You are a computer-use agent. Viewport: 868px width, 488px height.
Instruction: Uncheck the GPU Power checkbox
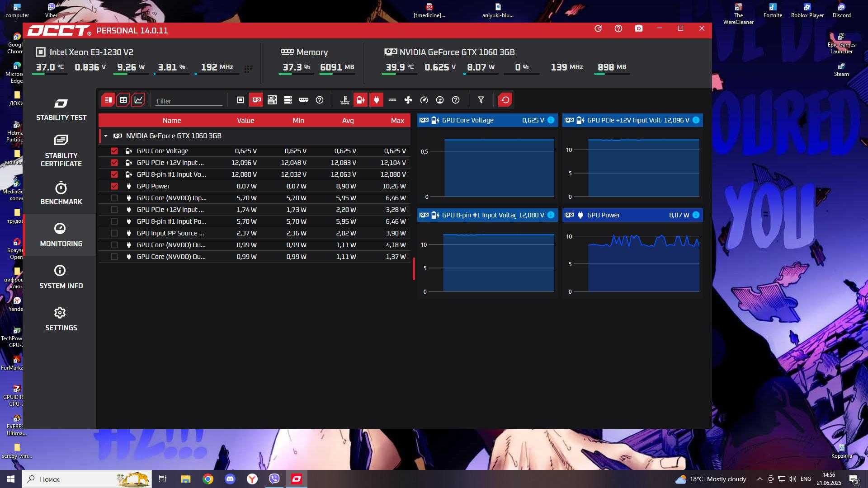click(114, 186)
